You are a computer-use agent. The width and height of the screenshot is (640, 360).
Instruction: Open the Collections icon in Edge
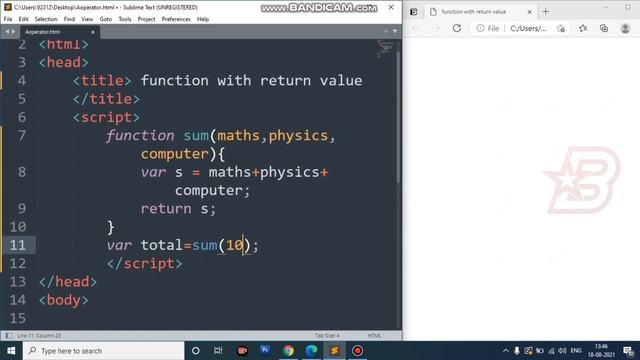point(604,28)
